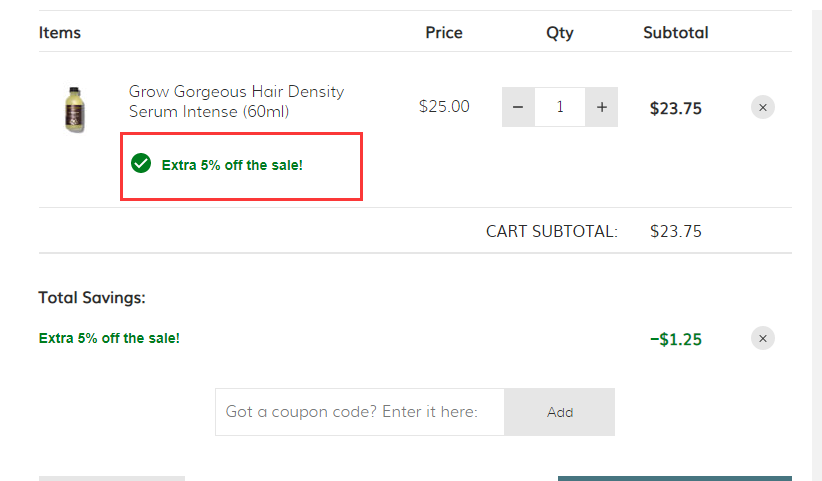Click the teal button at bottom right

point(675,478)
